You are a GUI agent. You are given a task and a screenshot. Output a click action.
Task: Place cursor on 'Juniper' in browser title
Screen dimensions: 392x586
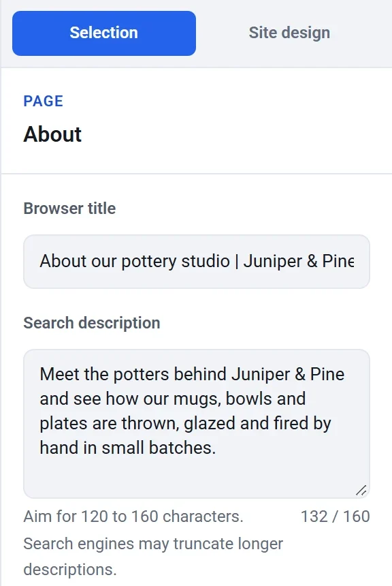[x=272, y=261]
